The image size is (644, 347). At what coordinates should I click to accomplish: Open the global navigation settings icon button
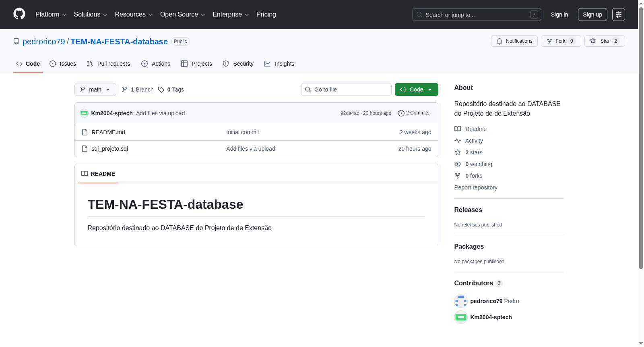click(619, 15)
